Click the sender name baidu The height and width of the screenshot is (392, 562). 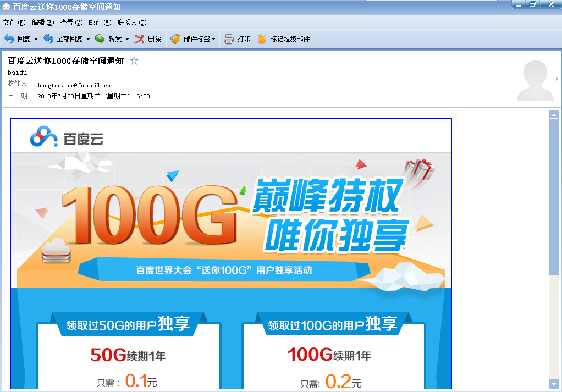point(17,73)
